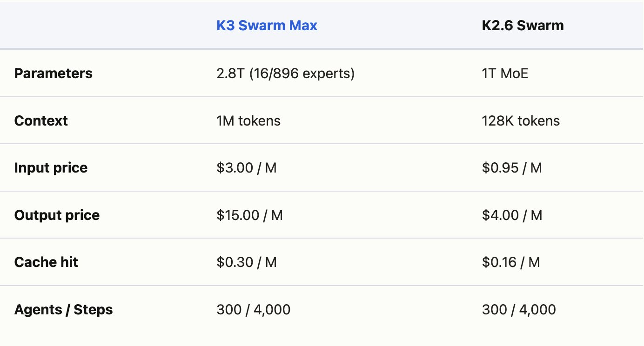The image size is (644, 346).
Task: Click the $4.00 / M output price
Action: click(512, 215)
